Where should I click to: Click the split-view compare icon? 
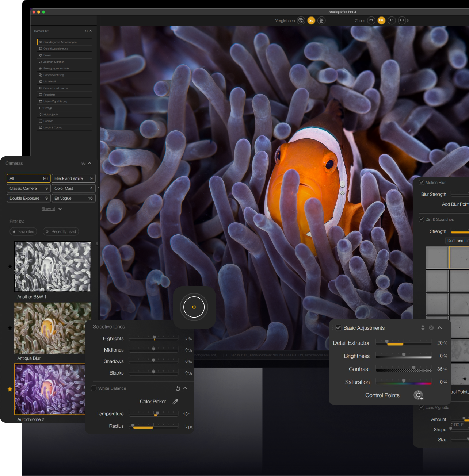pos(311,20)
